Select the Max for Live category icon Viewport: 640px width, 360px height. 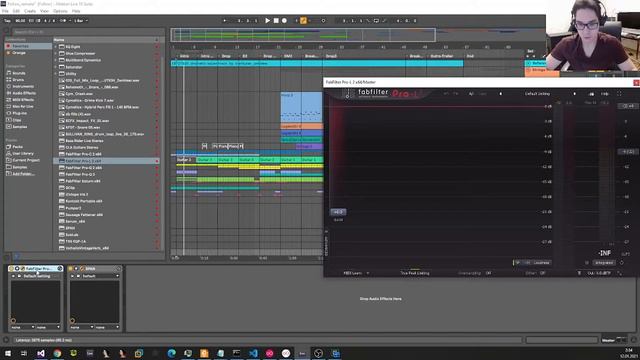point(9,107)
